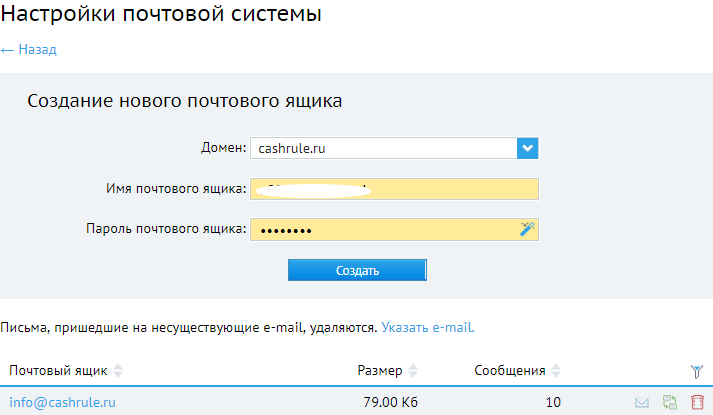Go back via the Назад link
Screen dimensions: 713x415
point(29,49)
